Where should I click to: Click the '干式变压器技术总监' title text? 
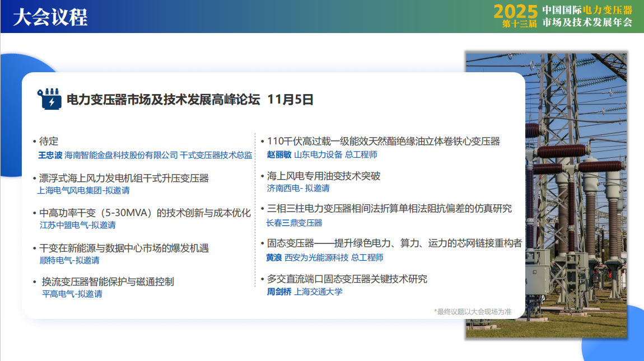pos(216,155)
